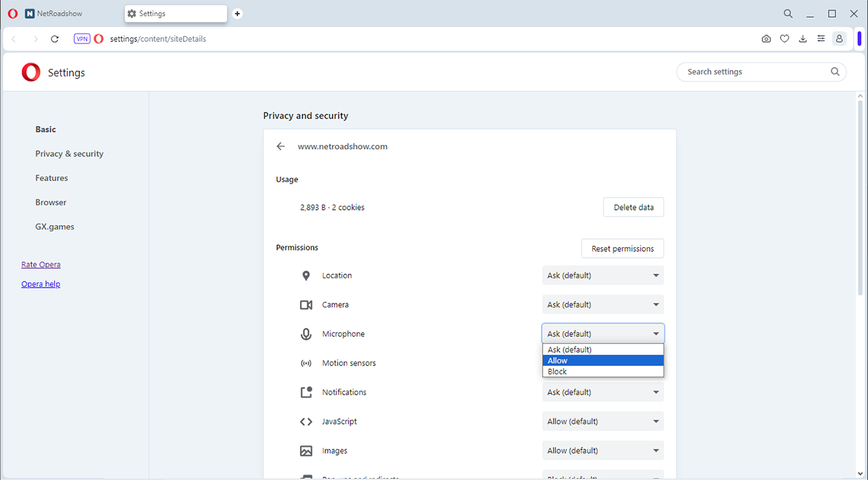
Task: Open the Easy Setup panel icon
Action: pyautogui.click(x=821, y=39)
